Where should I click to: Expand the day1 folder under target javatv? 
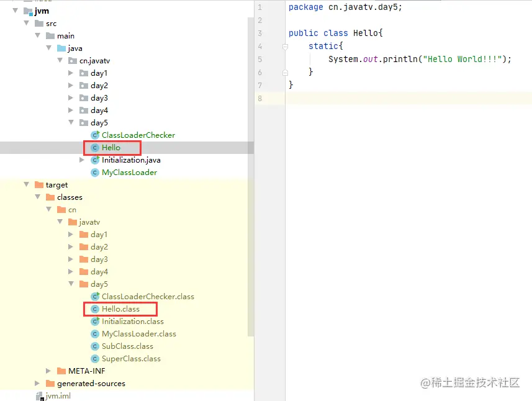click(x=71, y=234)
